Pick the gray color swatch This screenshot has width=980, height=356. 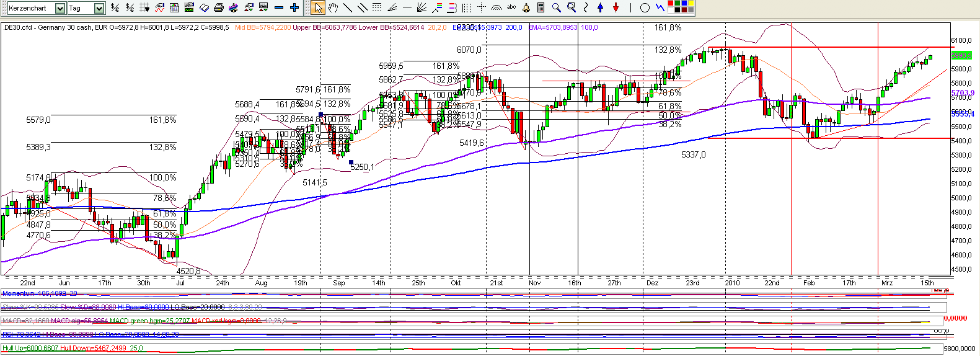click(x=691, y=10)
